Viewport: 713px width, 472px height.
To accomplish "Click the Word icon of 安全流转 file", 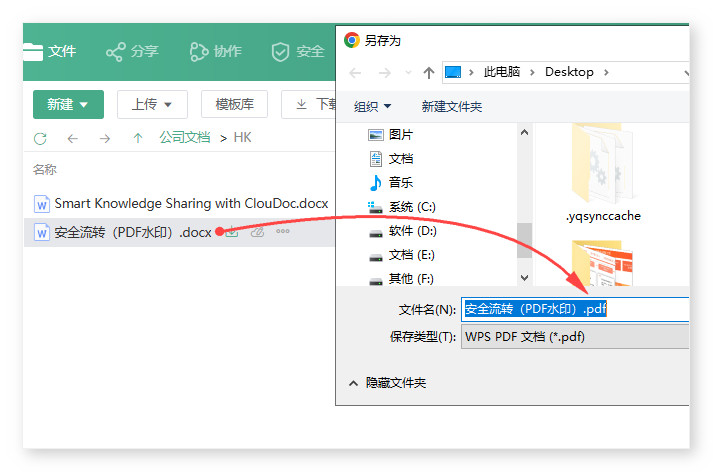I will coord(42,232).
